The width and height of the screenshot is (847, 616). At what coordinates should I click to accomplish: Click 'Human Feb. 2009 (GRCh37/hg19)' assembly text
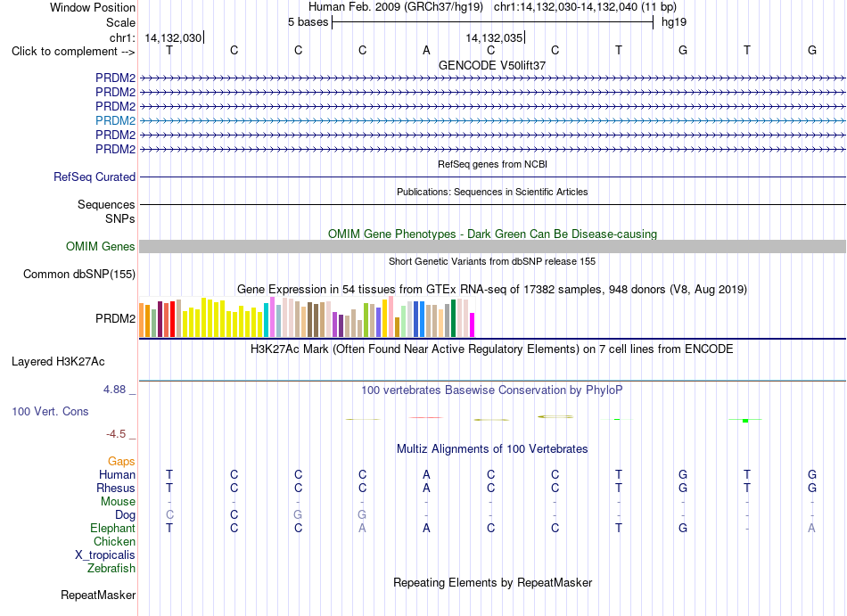pos(396,7)
